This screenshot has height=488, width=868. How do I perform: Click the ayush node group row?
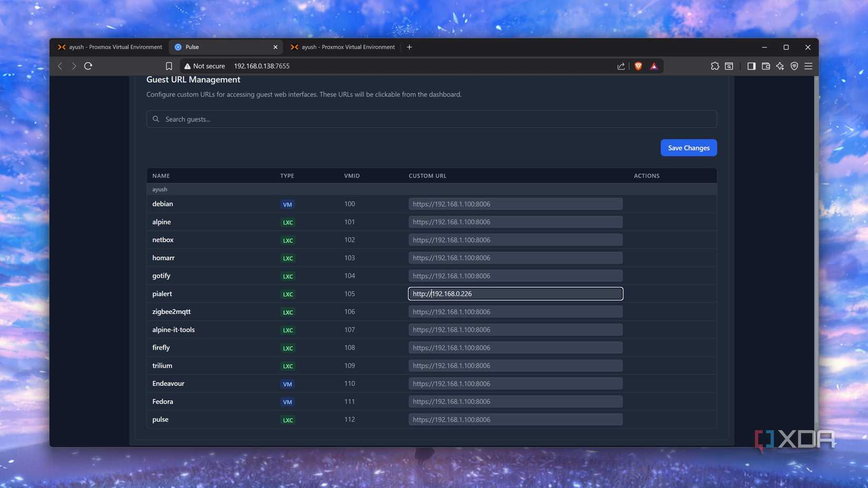pos(431,189)
